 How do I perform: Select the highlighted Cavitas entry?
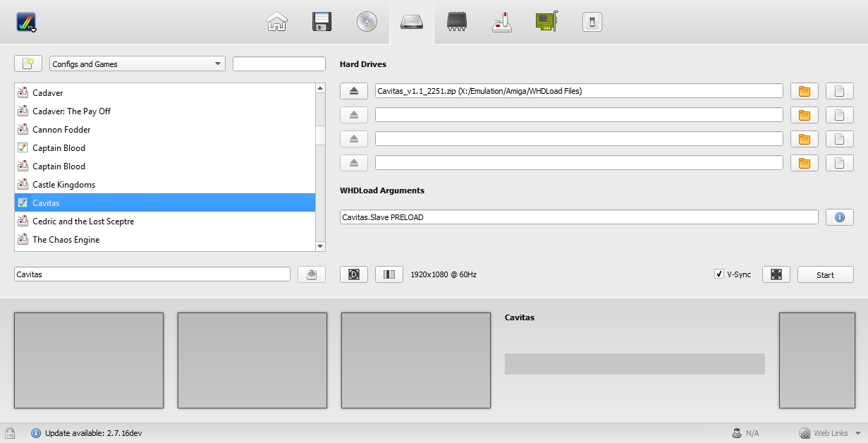[x=165, y=202]
